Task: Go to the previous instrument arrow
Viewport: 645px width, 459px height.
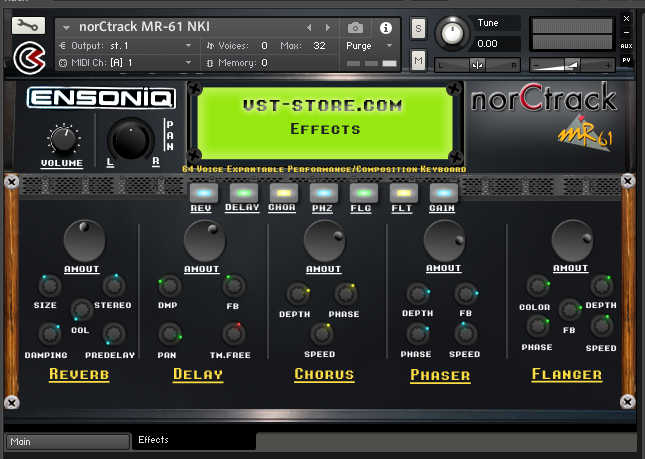Action: tap(309, 27)
